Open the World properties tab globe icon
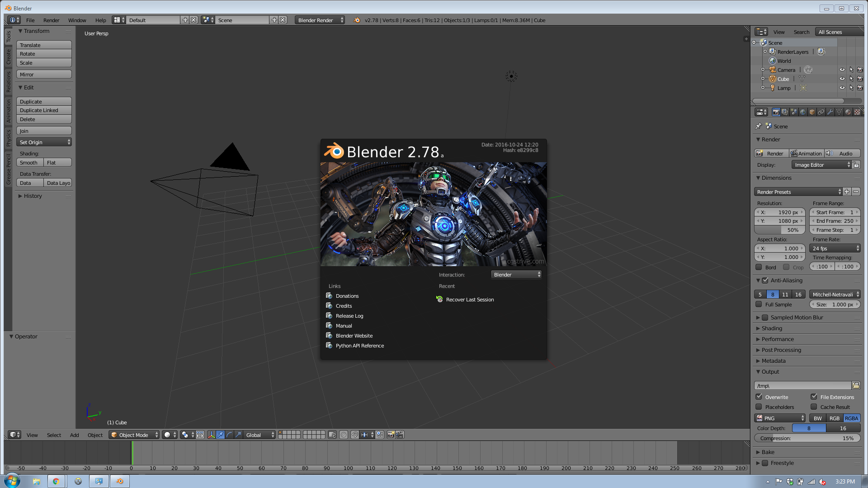The height and width of the screenshot is (488, 868). 803,112
